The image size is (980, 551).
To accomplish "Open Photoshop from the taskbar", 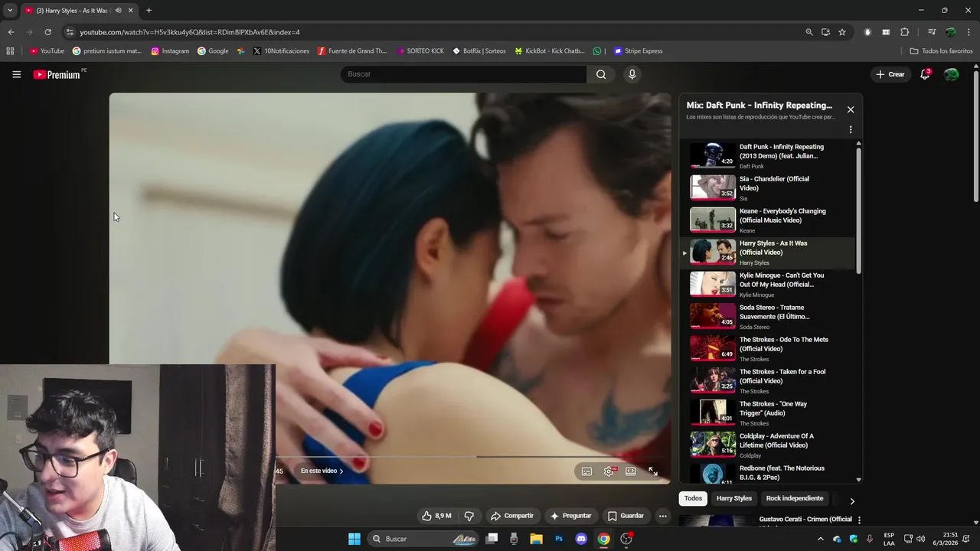I will coord(559,539).
